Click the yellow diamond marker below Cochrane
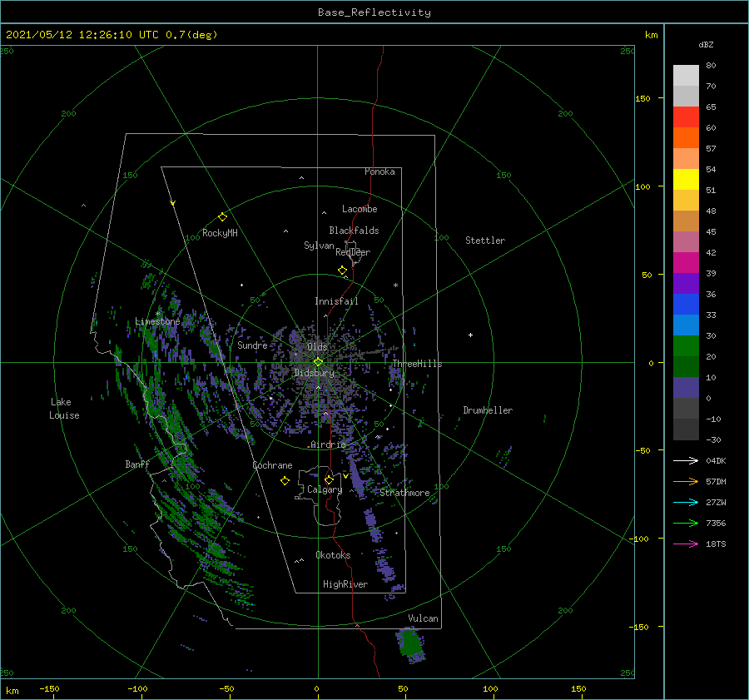The width and height of the screenshot is (749, 700). click(285, 481)
